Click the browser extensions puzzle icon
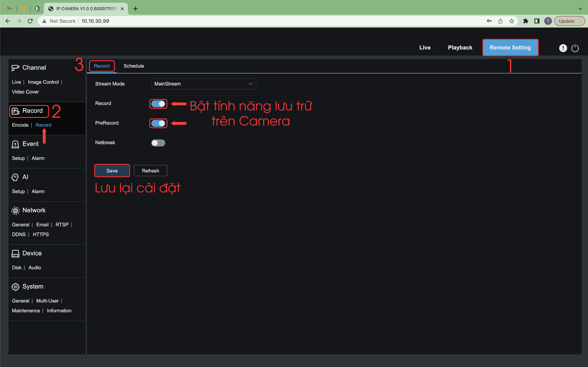This screenshot has height=367, width=588. pos(526,21)
